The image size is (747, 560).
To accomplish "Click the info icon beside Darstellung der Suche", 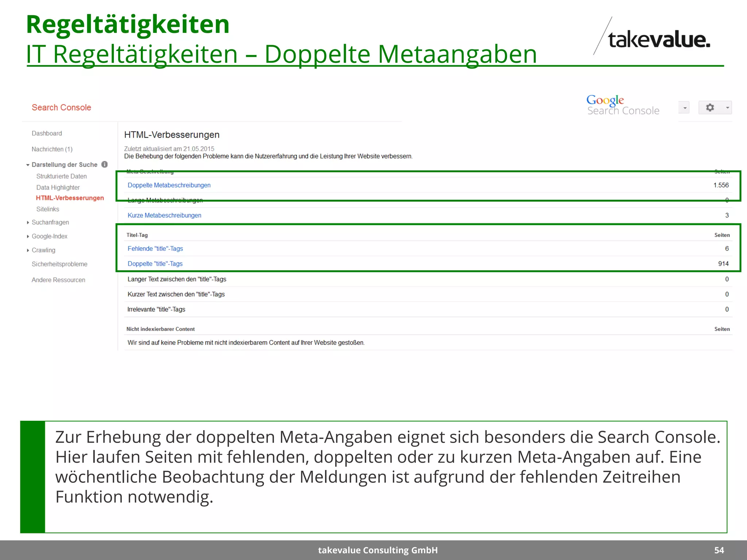I will click(x=105, y=164).
